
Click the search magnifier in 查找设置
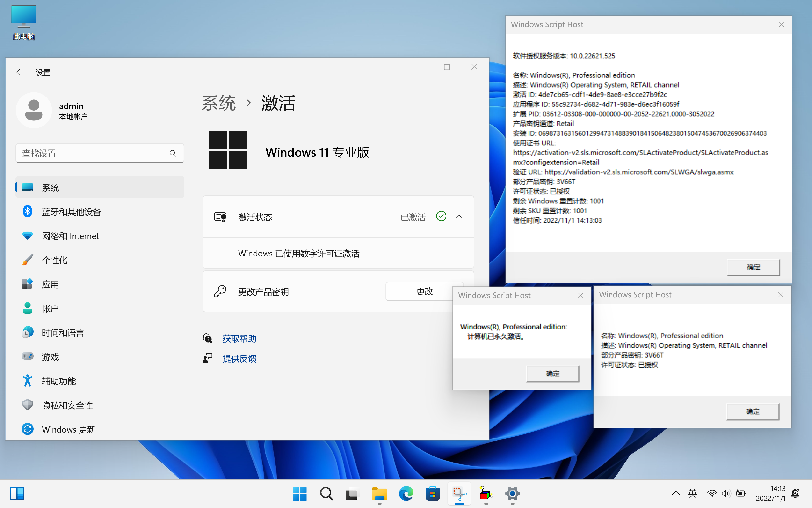pyautogui.click(x=173, y=154)
